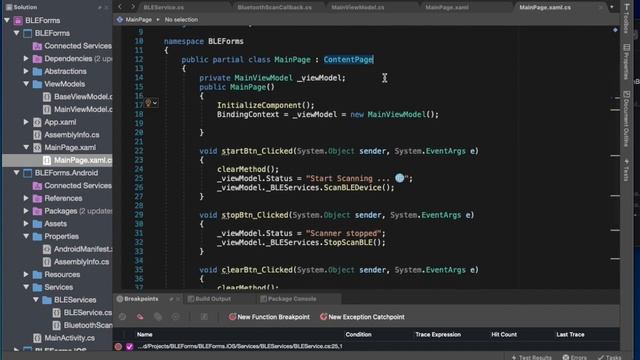Viewport: 640px width, 360px height.
Task: Click the editor vertical scrollbar overview strip
Action: point(615,159)
